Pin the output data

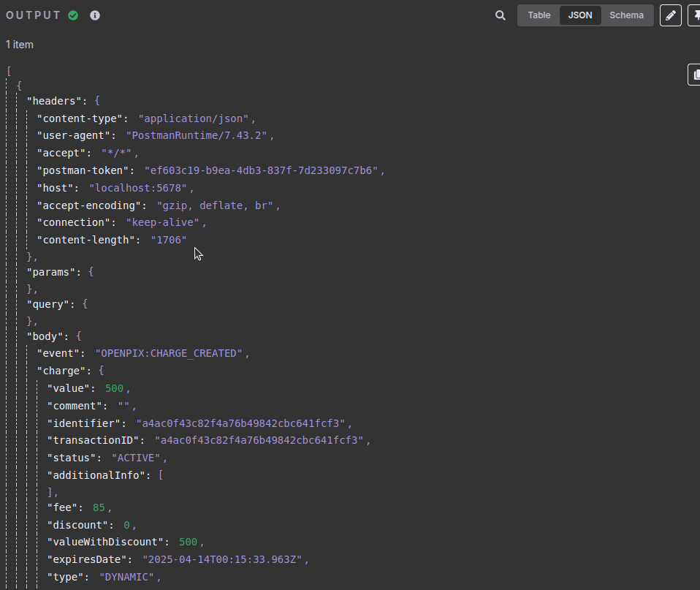coord(694,15)
